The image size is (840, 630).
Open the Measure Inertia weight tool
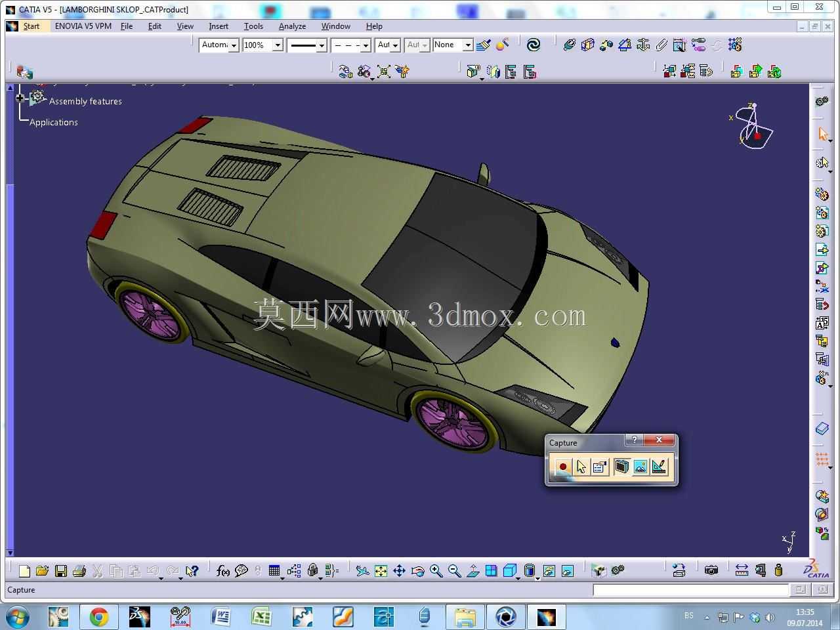[x=778, y=570]
